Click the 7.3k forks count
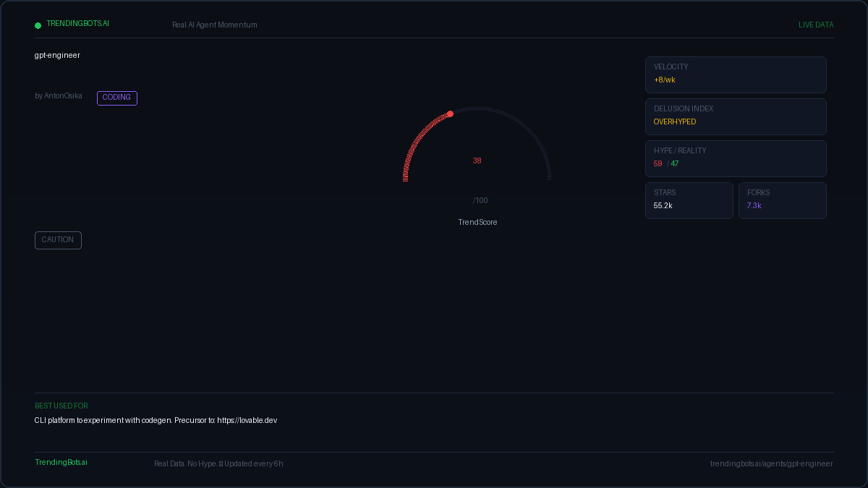Viewport: 868px width, 488px height. [x=754, y=206]
